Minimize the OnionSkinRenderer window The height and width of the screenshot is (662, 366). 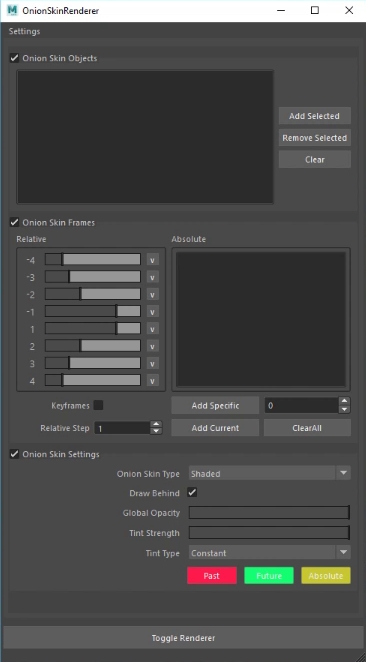281,10
